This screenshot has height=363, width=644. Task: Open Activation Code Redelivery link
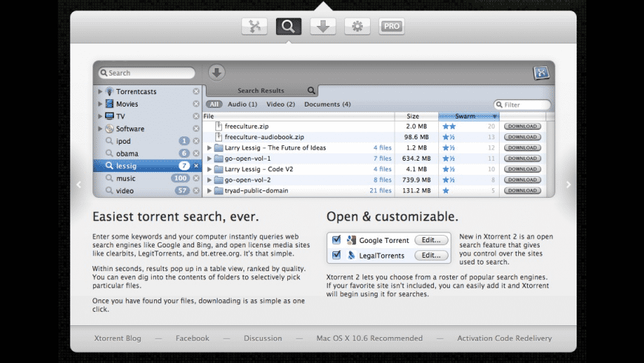coord(504,338)
